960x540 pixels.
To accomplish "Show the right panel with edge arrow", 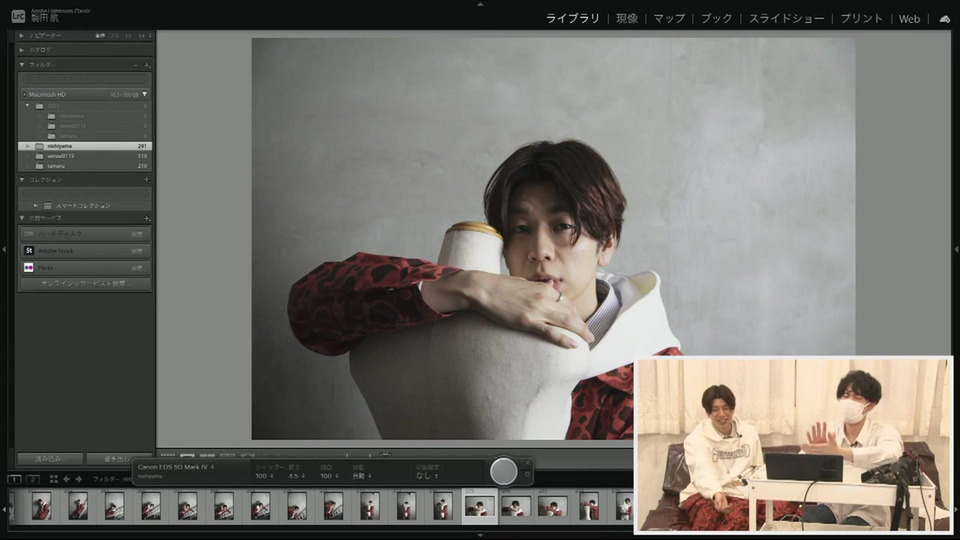I will coord(956,250).
